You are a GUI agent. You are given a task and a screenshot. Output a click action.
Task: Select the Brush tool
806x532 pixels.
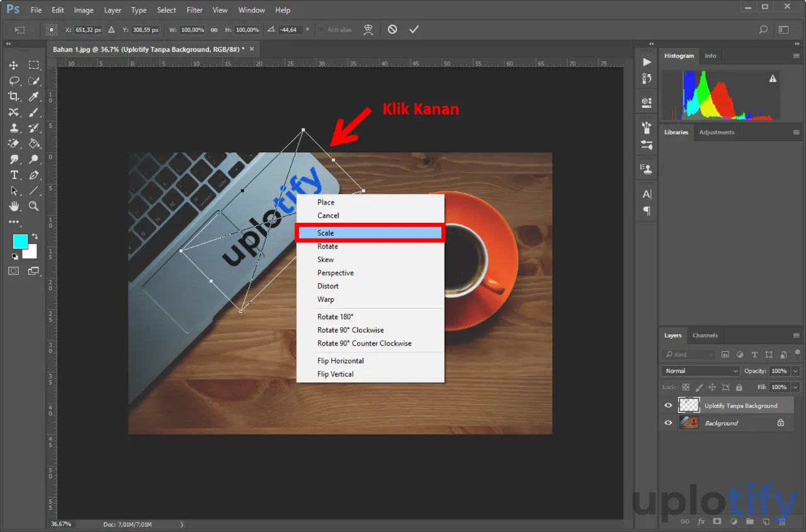[x=34, y=112]
